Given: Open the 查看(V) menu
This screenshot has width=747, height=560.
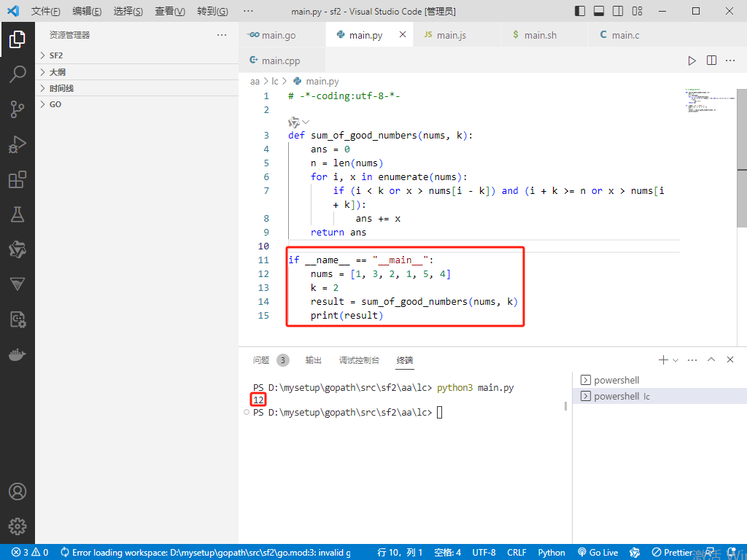Looking at the screenshot, I should [170, 11].
